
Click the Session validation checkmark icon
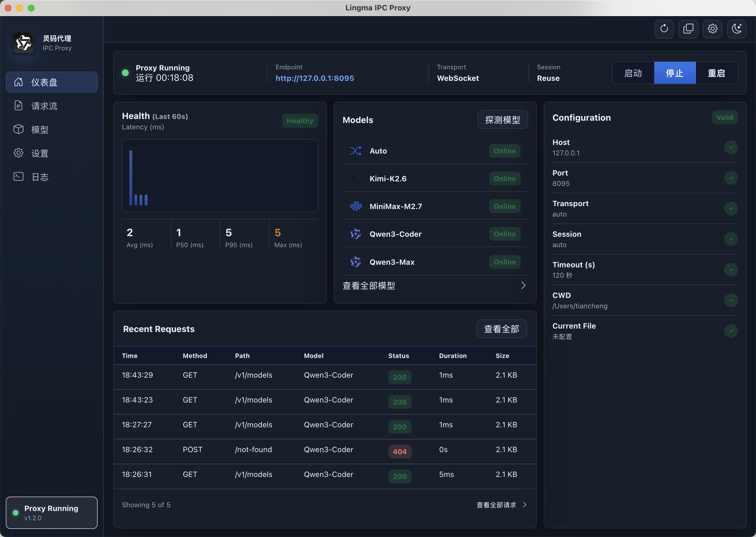point(731,239)
